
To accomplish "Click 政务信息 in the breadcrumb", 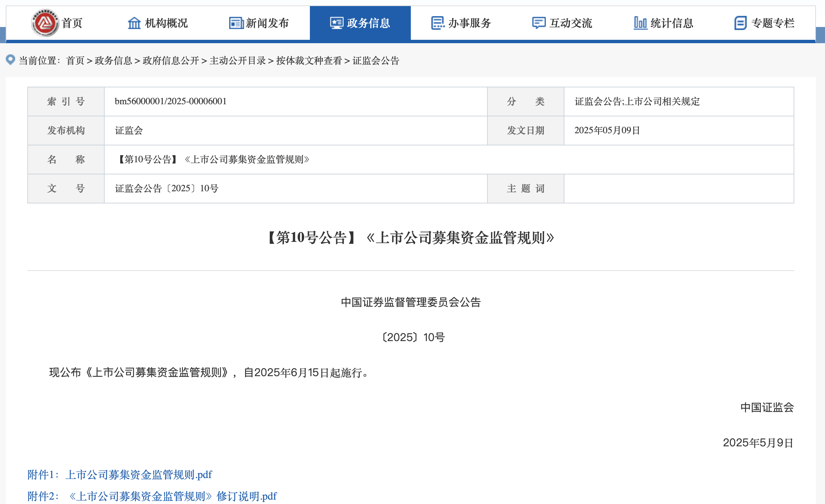I will pyautogui.click(x=113, y=61).
